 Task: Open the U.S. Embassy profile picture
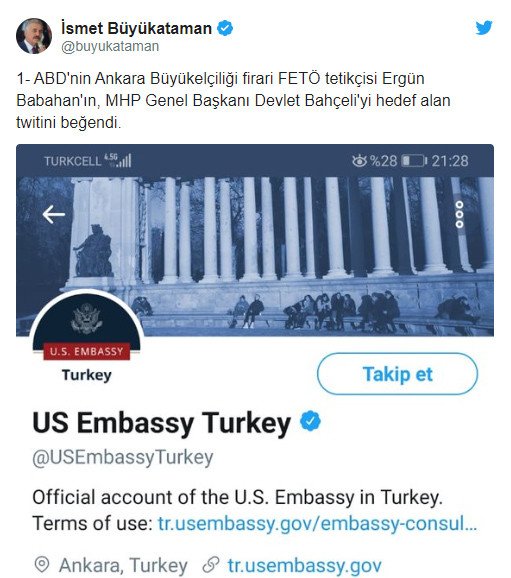click(x=87, y=337)
